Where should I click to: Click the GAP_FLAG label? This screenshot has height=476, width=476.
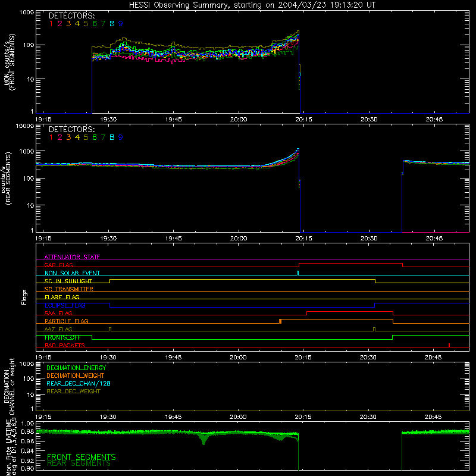point(58,265)
